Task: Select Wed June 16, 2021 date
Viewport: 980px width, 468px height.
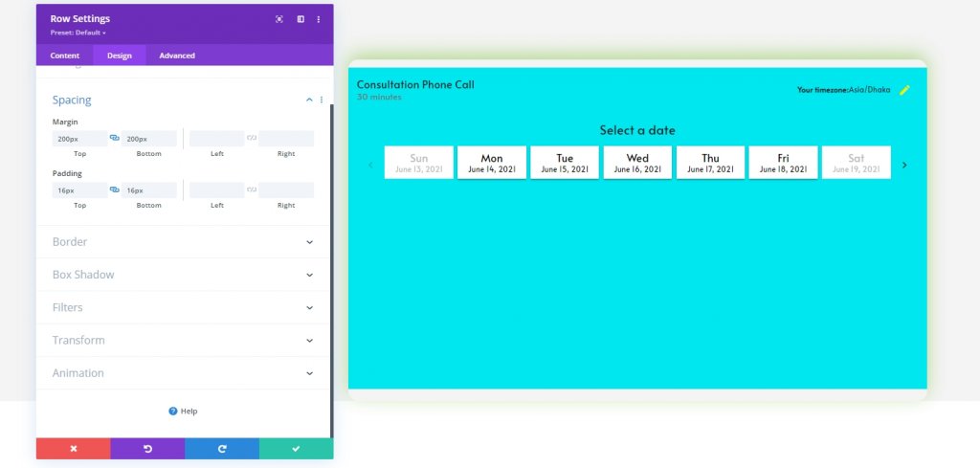Action: coord(637,163)
